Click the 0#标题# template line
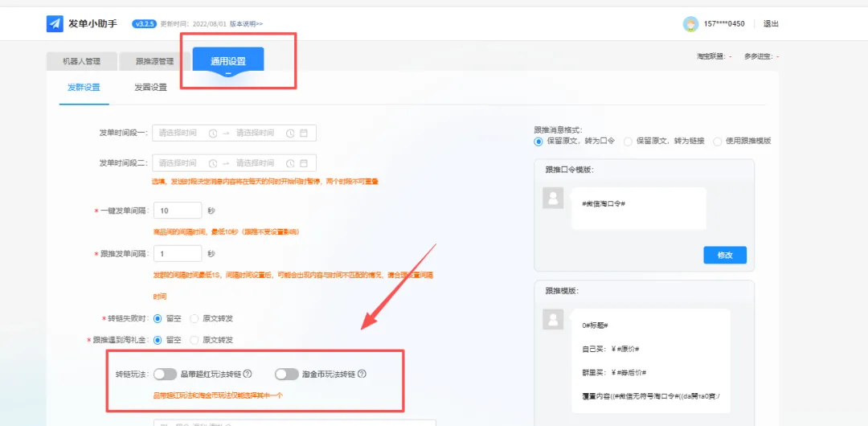 pyautogui.click(x=596, y=326)
